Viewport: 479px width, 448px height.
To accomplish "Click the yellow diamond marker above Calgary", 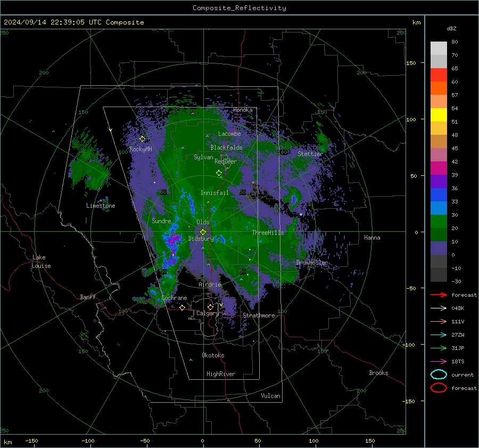I will tap(210, 307).
